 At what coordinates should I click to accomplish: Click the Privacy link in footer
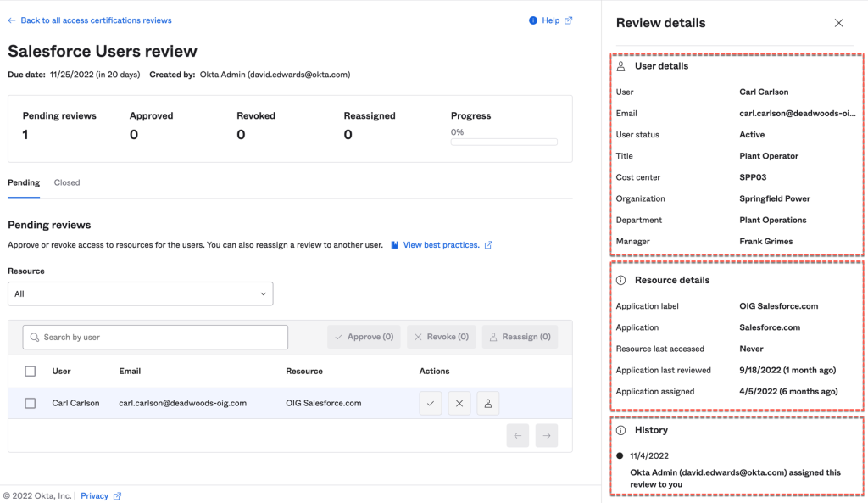pos(94,495)
